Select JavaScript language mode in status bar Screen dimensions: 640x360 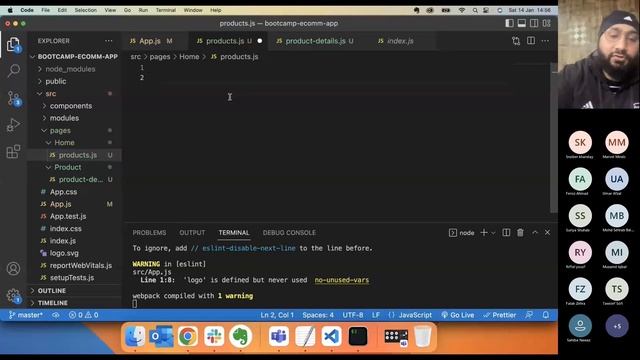(410, 315)
